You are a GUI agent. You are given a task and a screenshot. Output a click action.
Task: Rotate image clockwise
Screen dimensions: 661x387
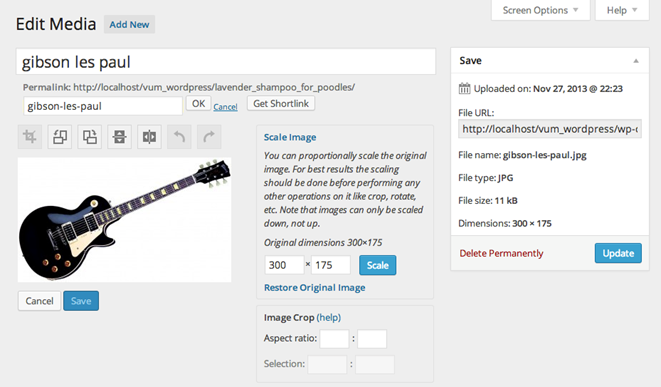[90, 137]
